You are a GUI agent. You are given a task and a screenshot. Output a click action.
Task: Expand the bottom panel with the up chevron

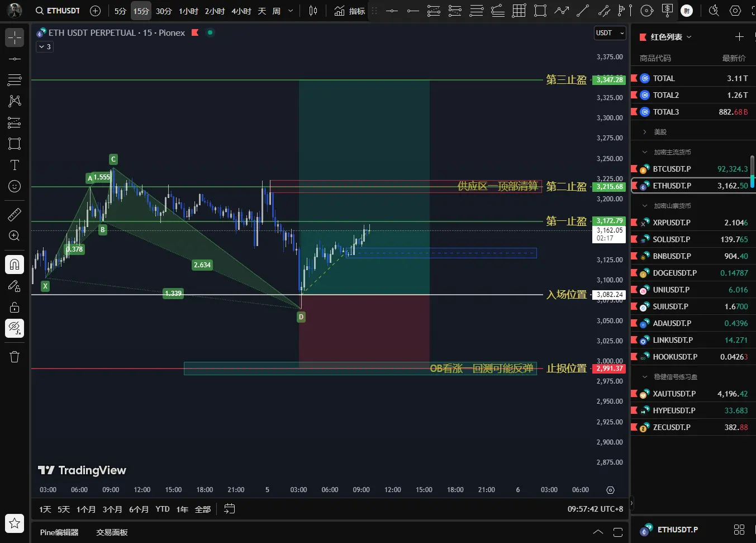[598, 532]
